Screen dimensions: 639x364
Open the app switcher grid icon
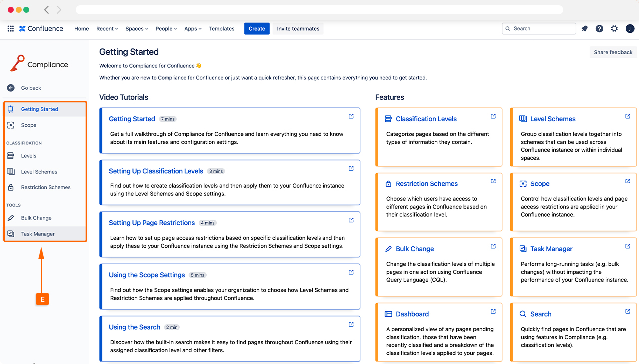click(11, 29)
